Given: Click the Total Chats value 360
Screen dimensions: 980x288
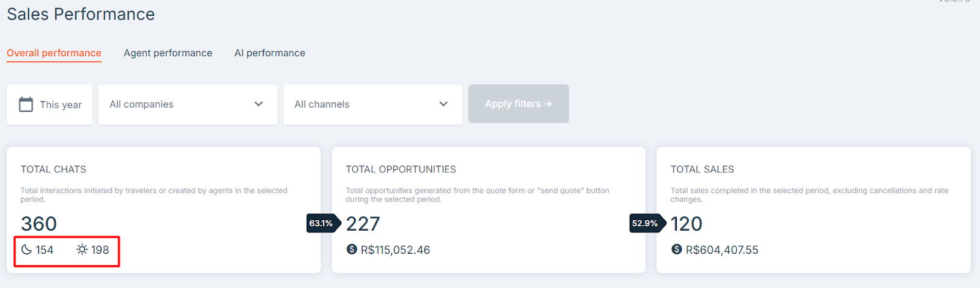Looking at the screenshot, I should tap(39, 224).
